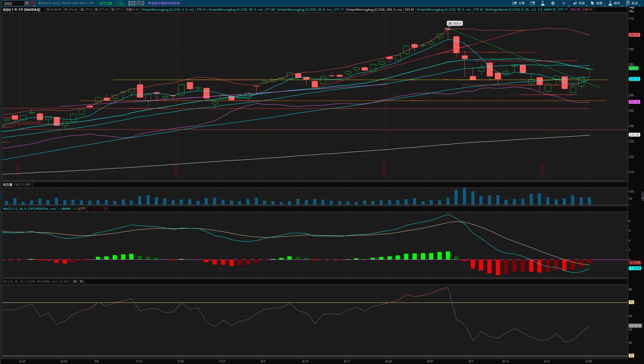Click the RSI (14, 70, 30, CLOSE, WILDERS) label

[x=30, y=282]
